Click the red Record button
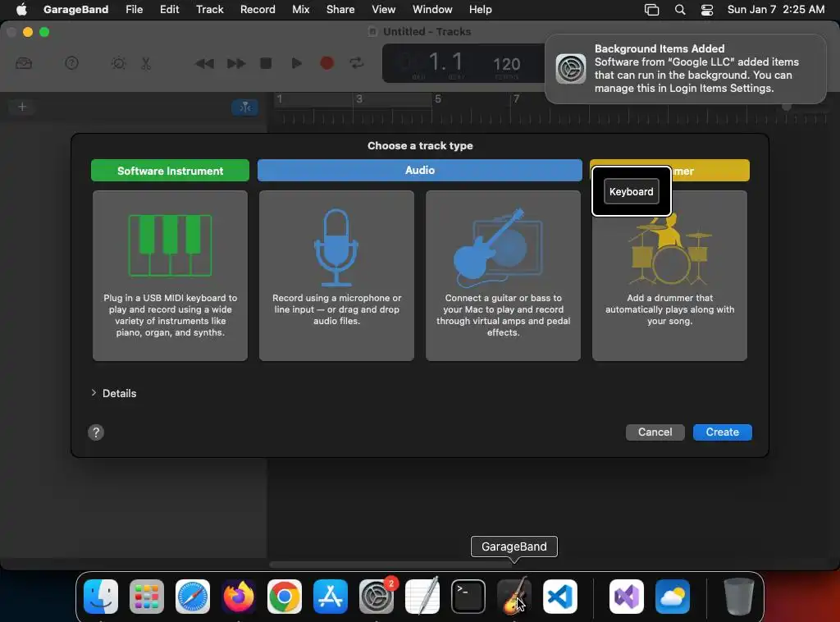The width and height of the screenshot is (840, 622). pyautogui.click(x=326, y=63)
